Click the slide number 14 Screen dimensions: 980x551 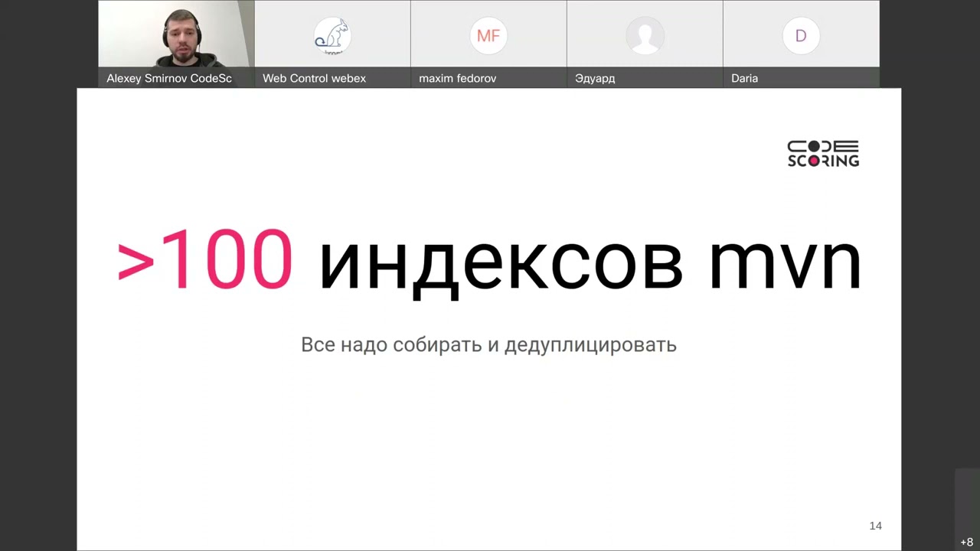click(x=876, y=526)
